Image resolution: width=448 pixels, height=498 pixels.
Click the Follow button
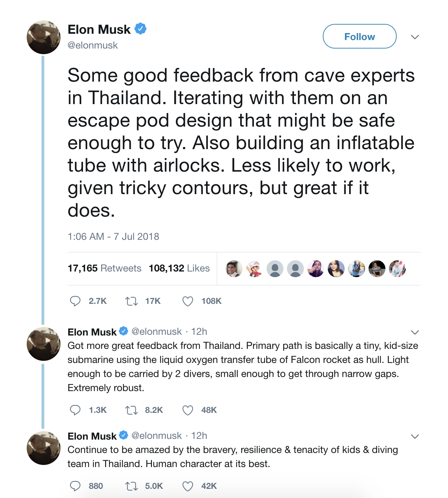359,36
